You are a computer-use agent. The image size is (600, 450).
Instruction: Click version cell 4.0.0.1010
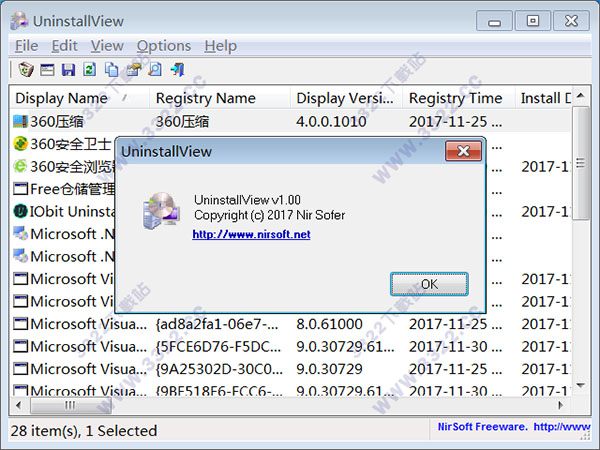tap(331, 122)
